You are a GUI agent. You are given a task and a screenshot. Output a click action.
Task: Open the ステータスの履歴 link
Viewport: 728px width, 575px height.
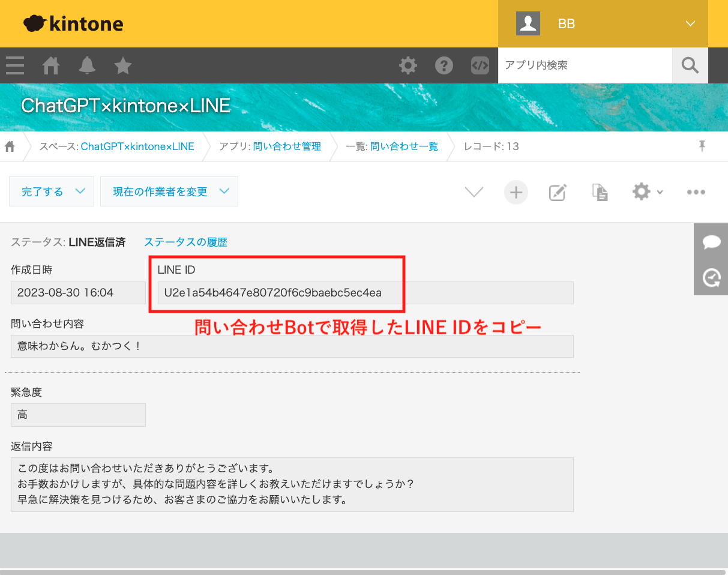tap(185, 242)
